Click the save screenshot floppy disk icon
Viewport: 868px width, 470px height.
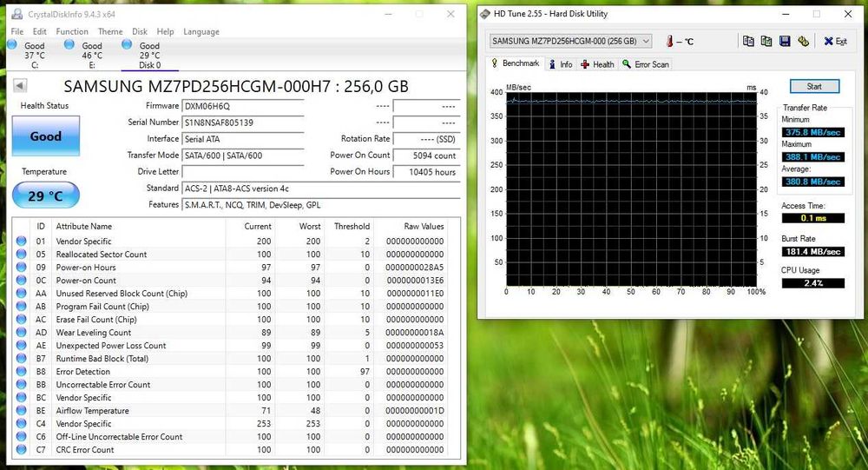(x=785, y=41)
